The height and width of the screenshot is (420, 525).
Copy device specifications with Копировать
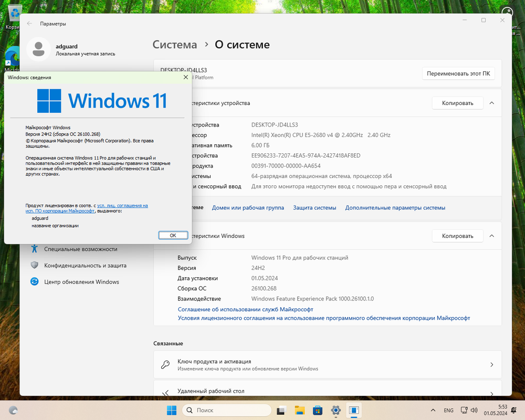point(457,103)
